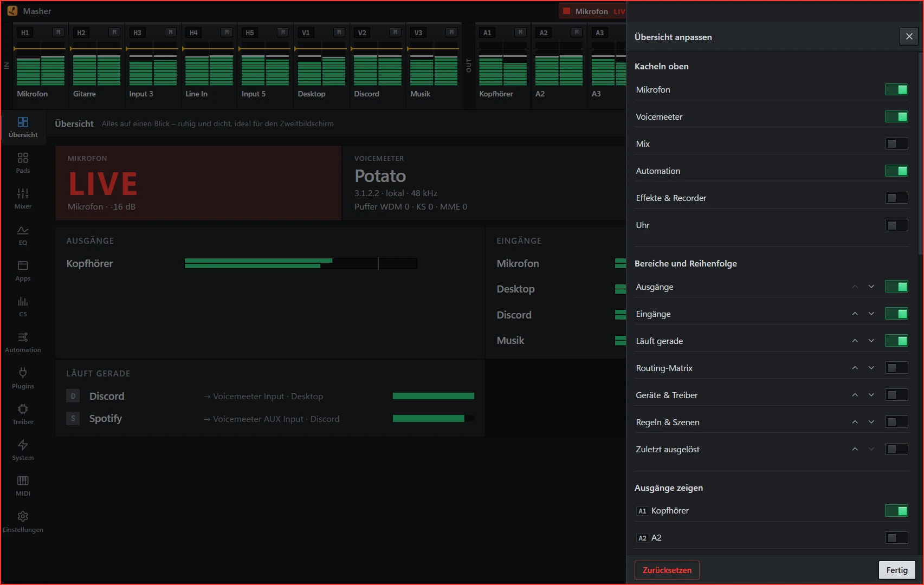Click the mute M button on A1 strip
The width and height of the screenshot is (924, 585).
(520, 32)
